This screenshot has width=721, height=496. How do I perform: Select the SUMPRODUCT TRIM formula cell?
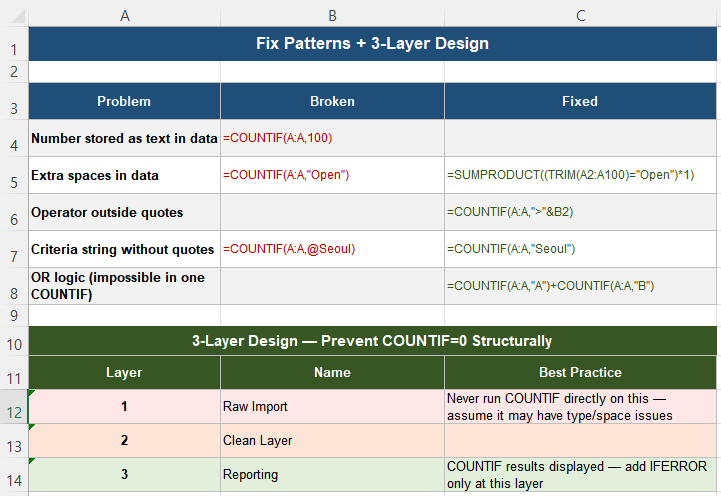point(581,175)
